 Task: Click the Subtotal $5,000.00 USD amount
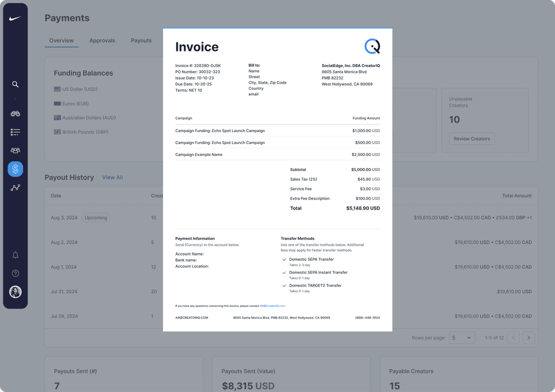365,169
